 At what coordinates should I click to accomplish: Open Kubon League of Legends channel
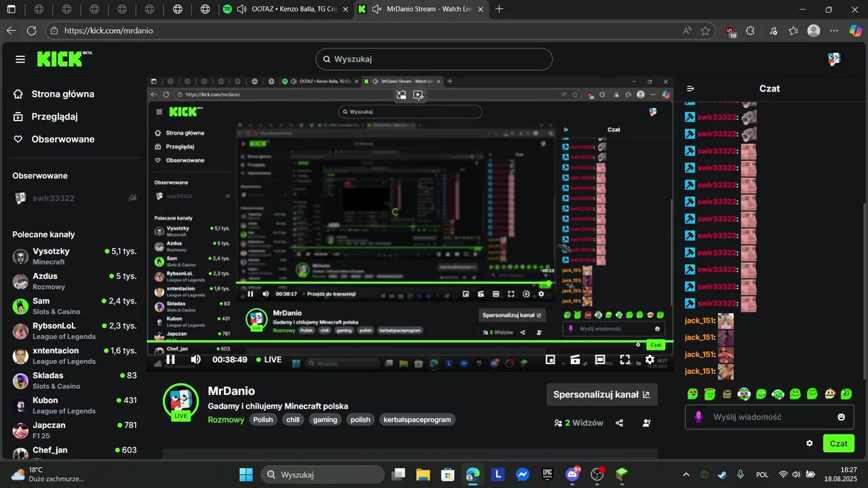click(75, 405)
